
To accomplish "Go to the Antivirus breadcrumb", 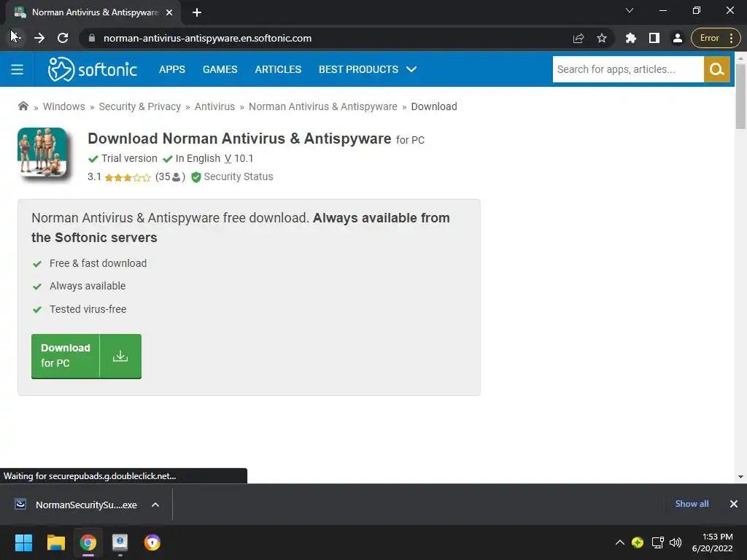I will (x=215, y=106).
